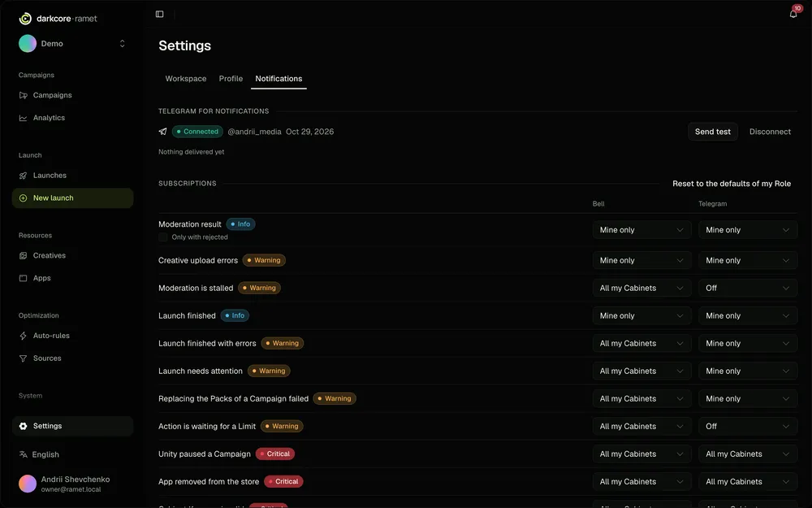Go to Launches in the sidebar
Viewport: 812px width, 508px height.
pos(72,176)
